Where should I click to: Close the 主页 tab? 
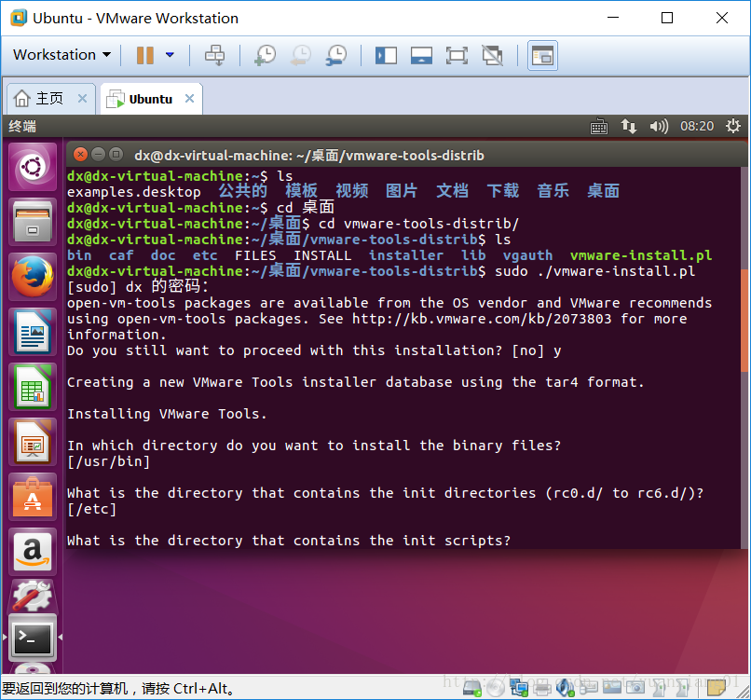(x=82, y=98)
